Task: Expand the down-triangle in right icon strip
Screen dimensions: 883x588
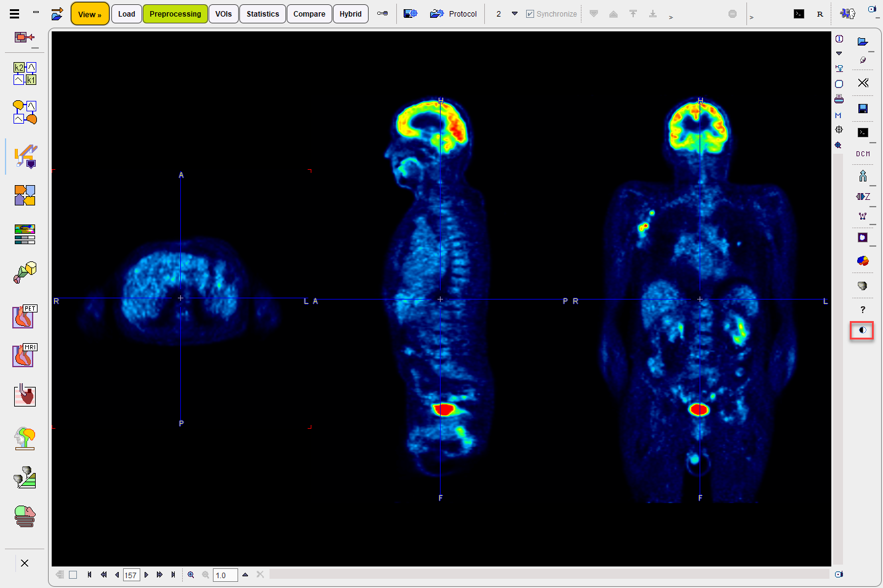Action: click(x=839, y=54)
